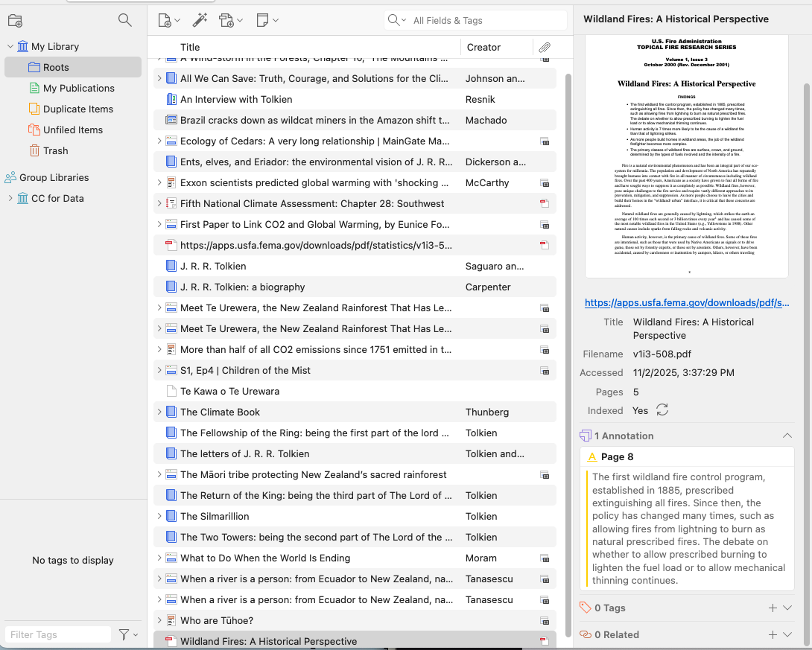This screenshot has height=650, width=812.
Task: Click the Filter Tags input field
Action: 58,634
